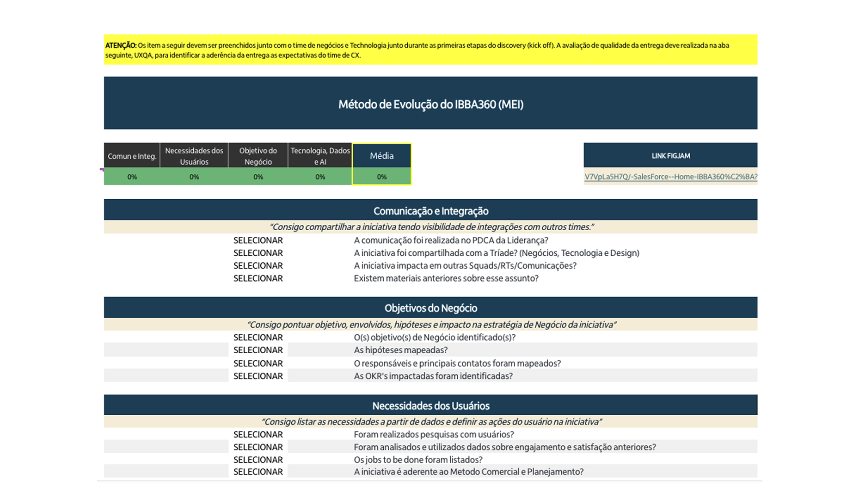Open SELECIONAR for "Existem materiais anteriores sobre esse assunto?"
Viewport: 859px width, 504px height.
coord(258,278)
